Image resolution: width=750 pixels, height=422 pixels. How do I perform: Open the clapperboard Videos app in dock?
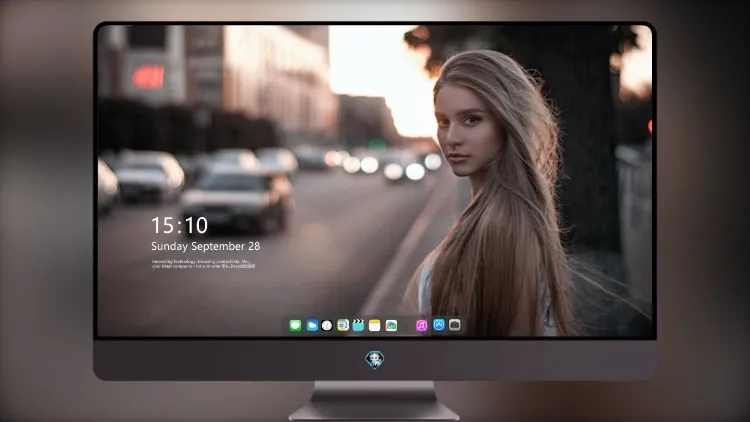[358, 325]
